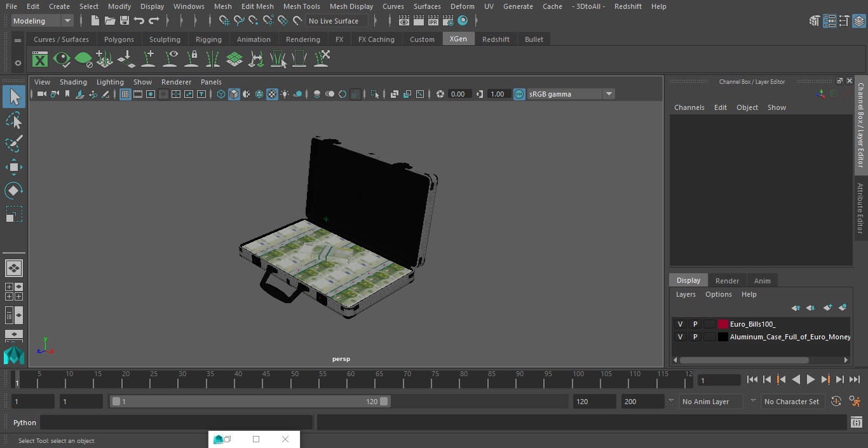Open the viewport Panels menu
This screenshot has height=448, width=868.
211,82
